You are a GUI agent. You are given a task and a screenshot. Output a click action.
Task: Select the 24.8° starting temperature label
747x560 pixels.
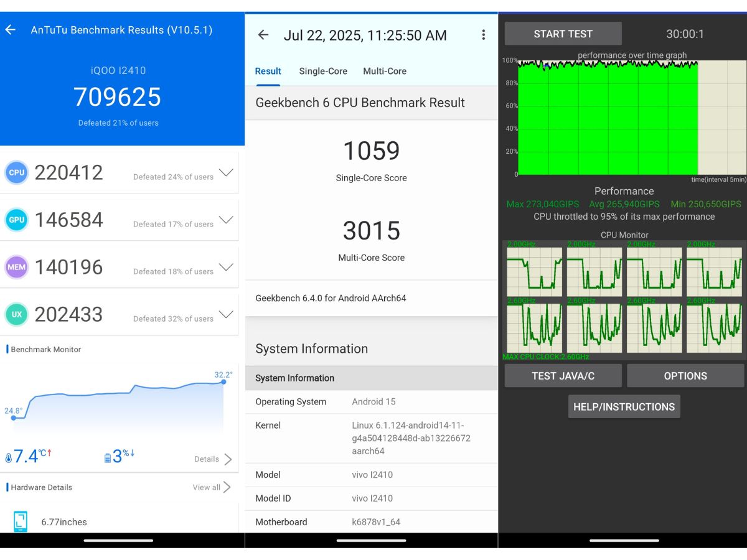click(x=14, y=411)
